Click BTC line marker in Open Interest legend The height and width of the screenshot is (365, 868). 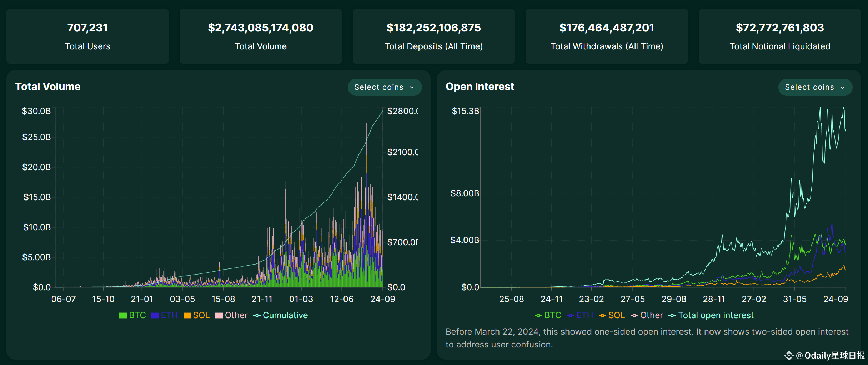coord(538,315)
